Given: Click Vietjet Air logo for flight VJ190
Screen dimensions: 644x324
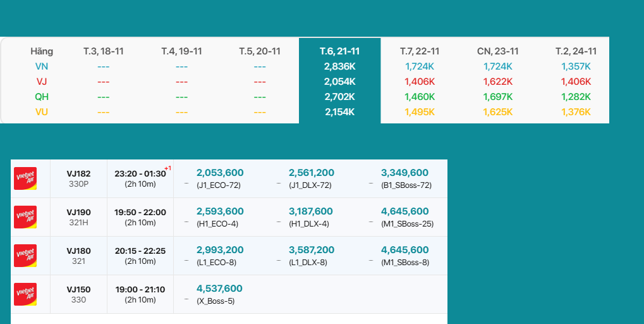Looking at the screenshot, I should click(25, 217).
